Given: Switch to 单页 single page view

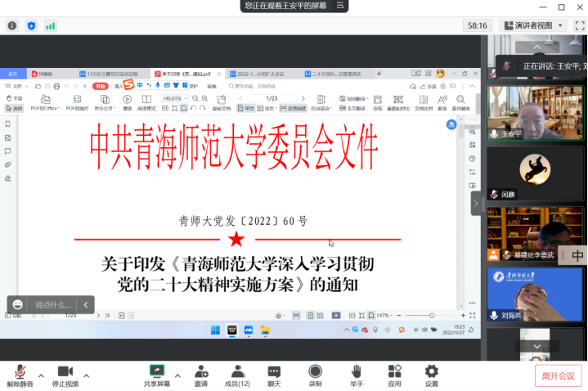Looking at the screenshot, I should coord(245,109).
